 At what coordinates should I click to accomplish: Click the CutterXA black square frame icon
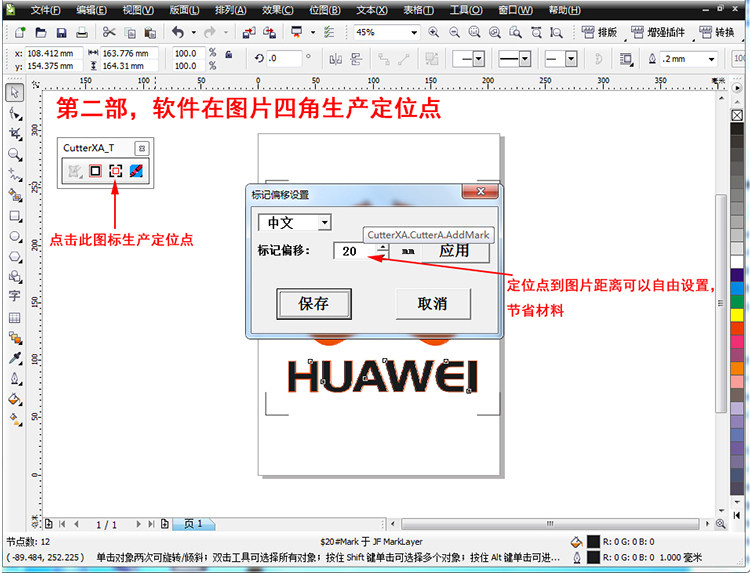click(95, 171)
